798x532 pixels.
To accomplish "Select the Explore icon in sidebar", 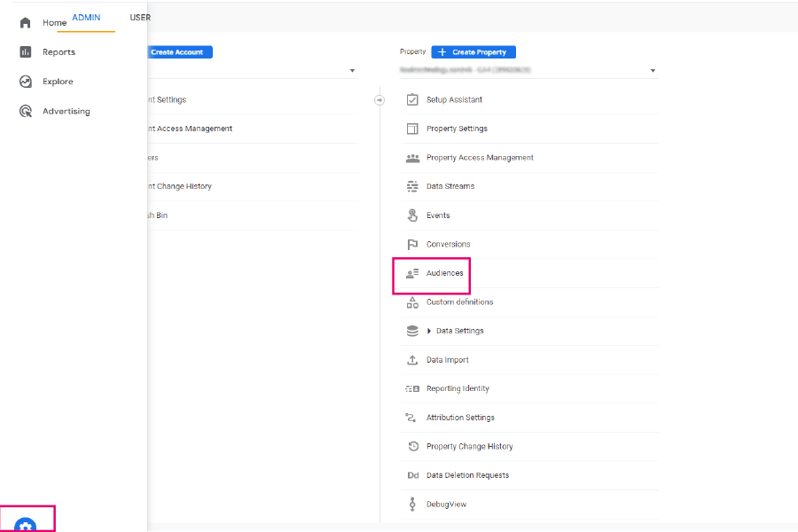I will click(x=26, y=82).
